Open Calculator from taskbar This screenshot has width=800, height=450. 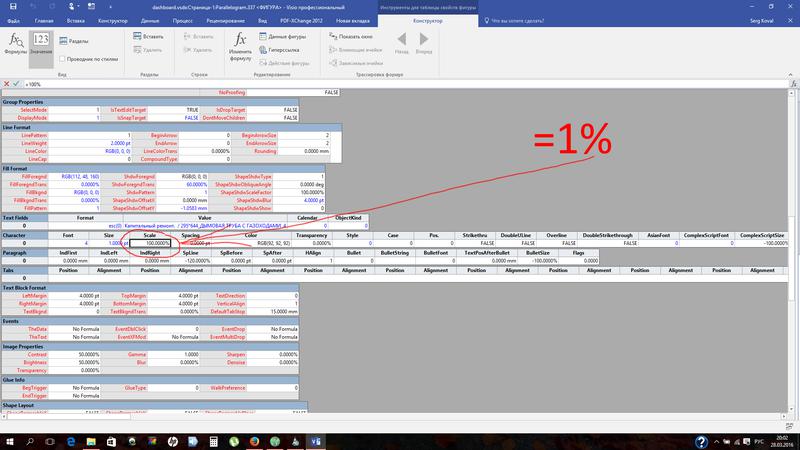pyautogui.click(x=214, y=441)
